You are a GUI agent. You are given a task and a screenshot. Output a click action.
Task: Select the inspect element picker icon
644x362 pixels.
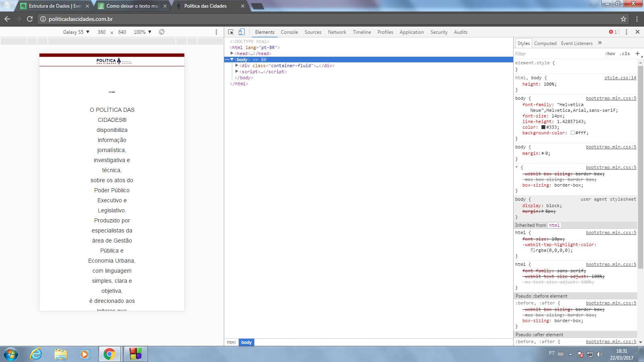click(x=231, y=32)
